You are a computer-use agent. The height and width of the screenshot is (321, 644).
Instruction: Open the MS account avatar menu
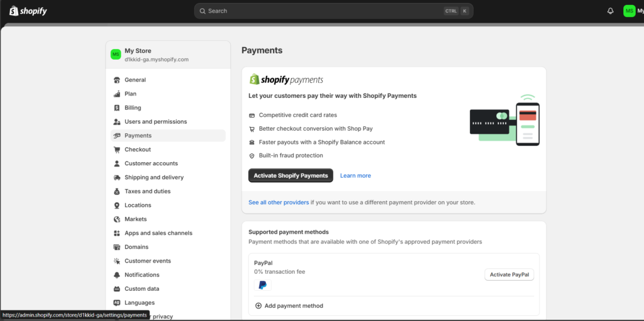629,11
